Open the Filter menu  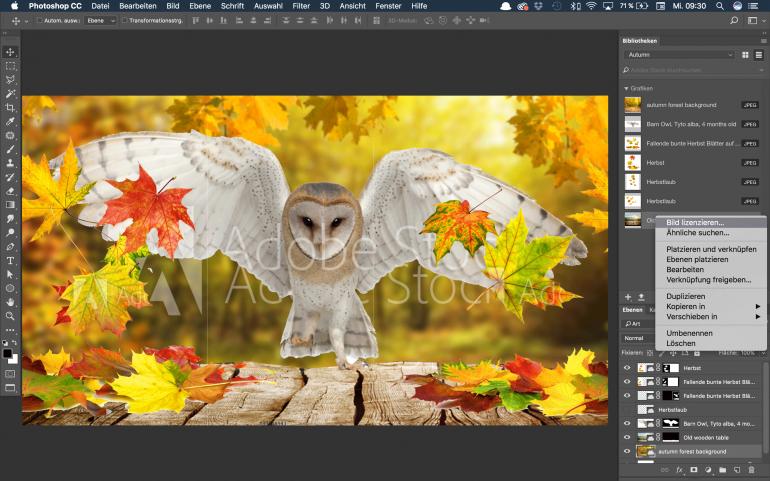[301, 6]
